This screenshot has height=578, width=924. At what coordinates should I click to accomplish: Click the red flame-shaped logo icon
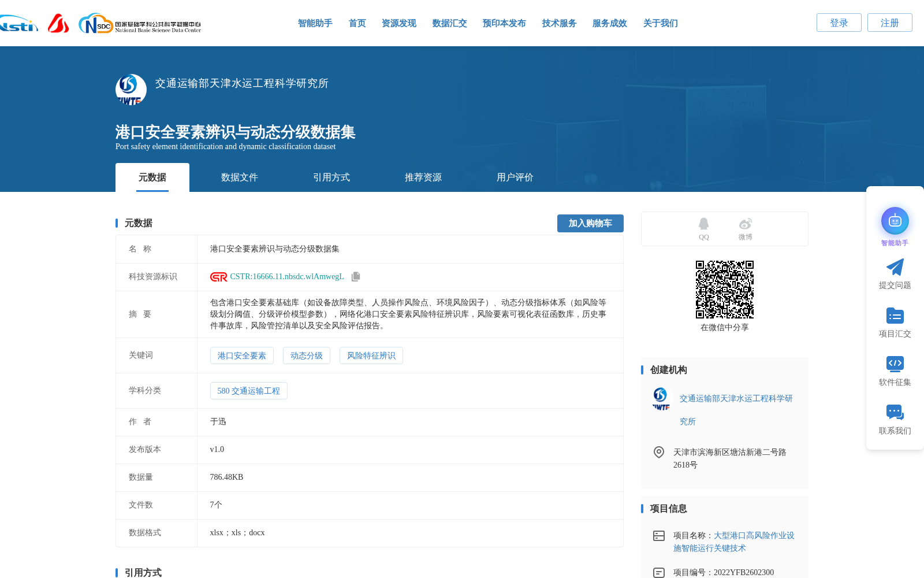click(x=58, y=23)
